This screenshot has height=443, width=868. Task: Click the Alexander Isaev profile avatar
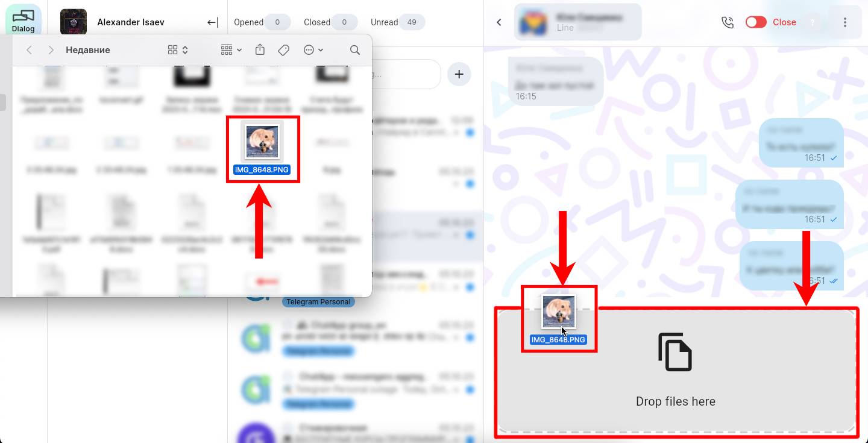point(73,22)
